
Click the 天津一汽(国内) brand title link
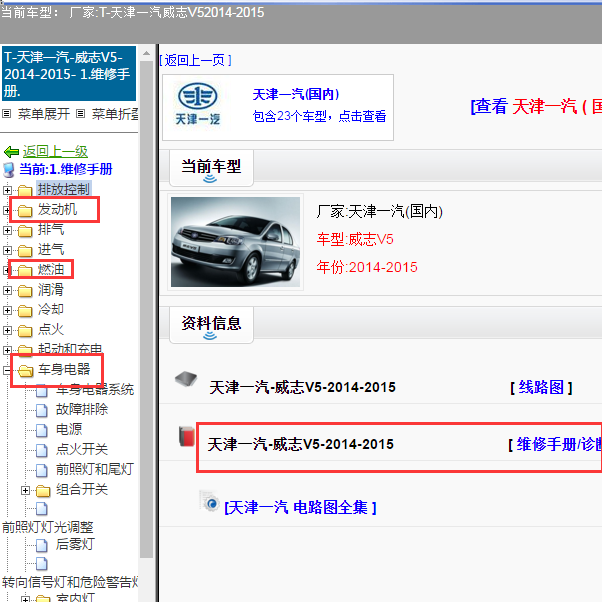(x=296, y=94)
